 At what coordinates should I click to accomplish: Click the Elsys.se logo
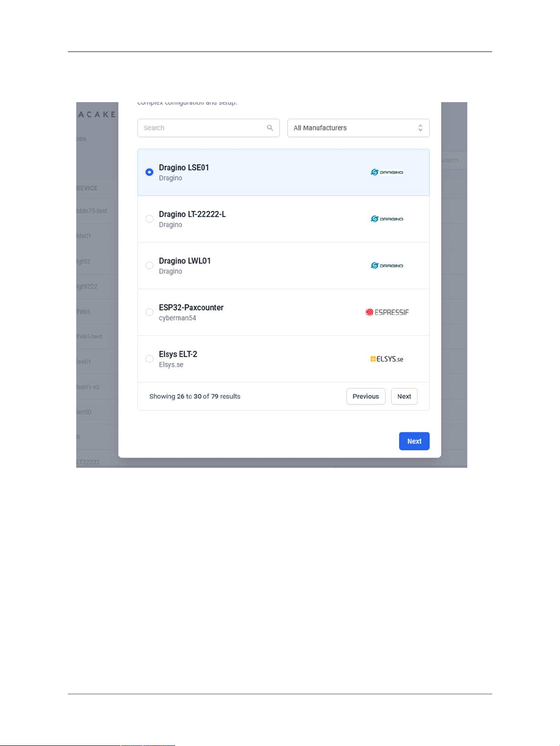tap(387, 359)
